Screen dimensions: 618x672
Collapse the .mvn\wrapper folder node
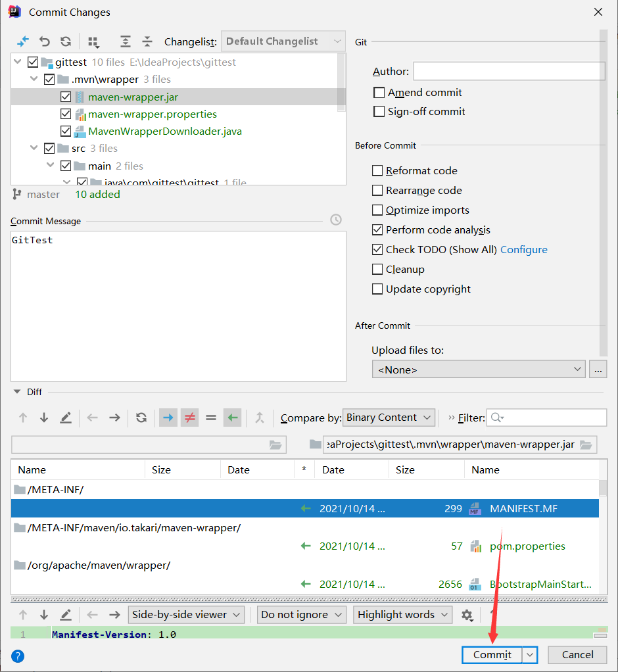tap(34, 79)
